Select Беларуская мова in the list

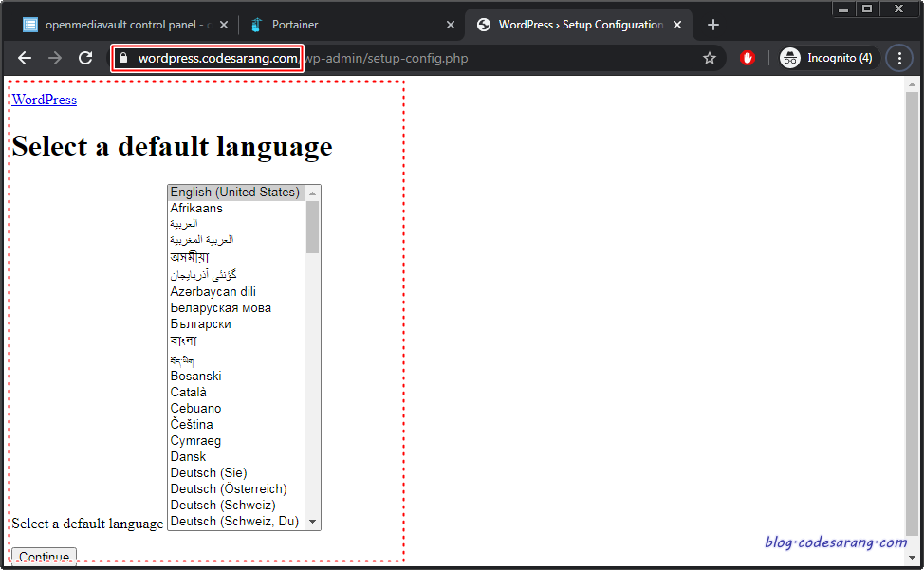pos(235,307)
